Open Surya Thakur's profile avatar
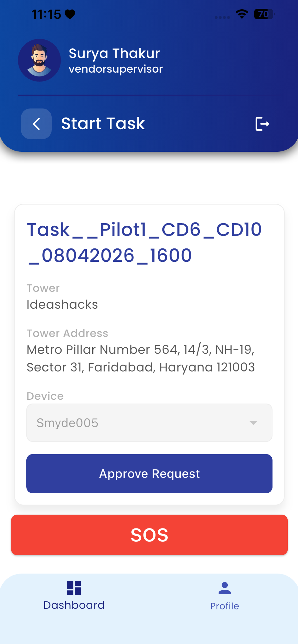 (x=39, y=60)
